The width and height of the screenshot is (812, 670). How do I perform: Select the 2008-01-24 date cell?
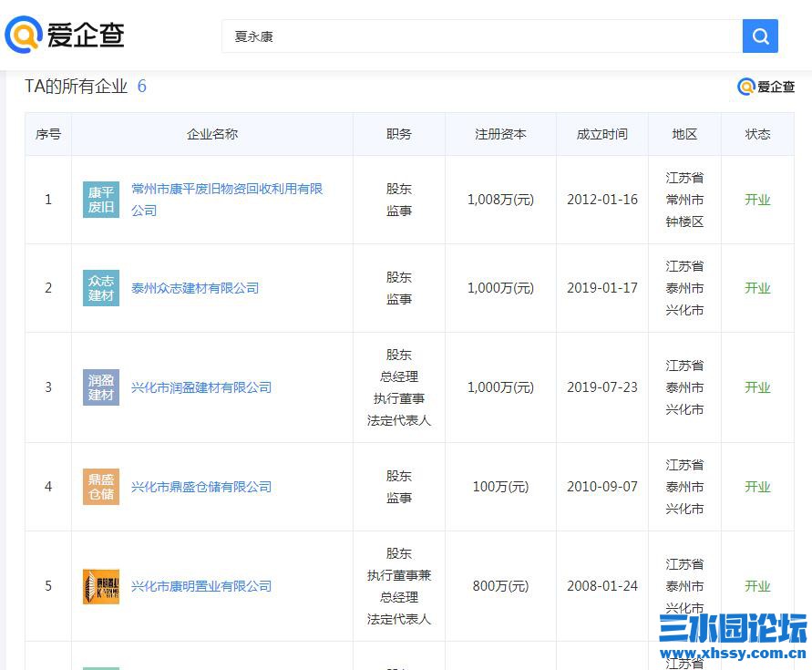(x=601, y=586)
